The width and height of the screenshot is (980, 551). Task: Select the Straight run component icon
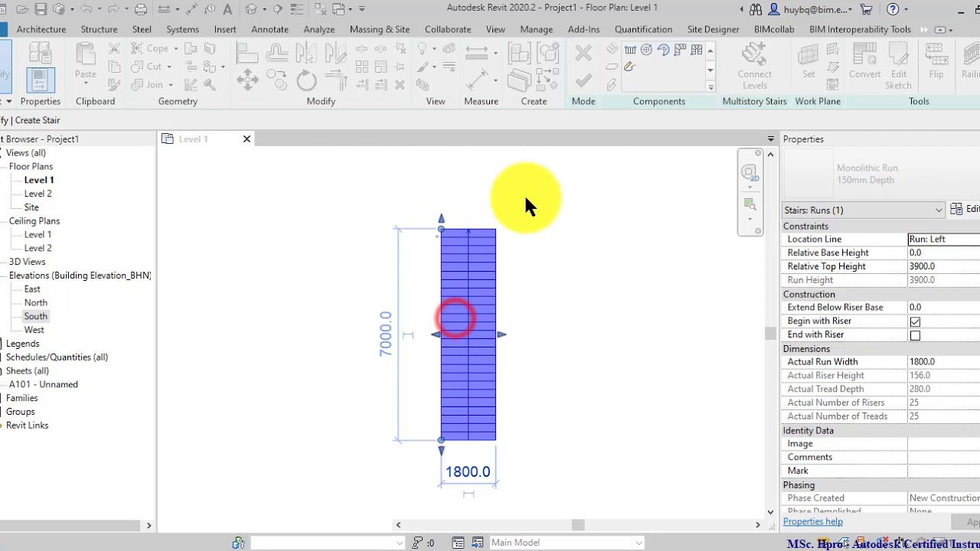point(630,50)
